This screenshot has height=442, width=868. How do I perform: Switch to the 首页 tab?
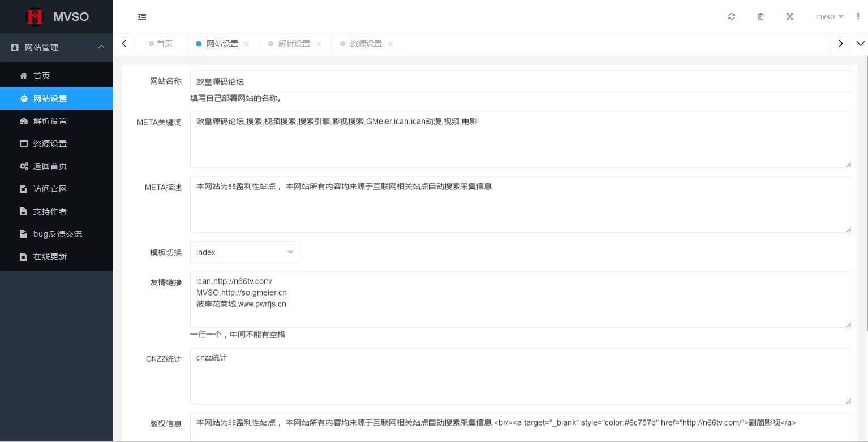[165, 44]
